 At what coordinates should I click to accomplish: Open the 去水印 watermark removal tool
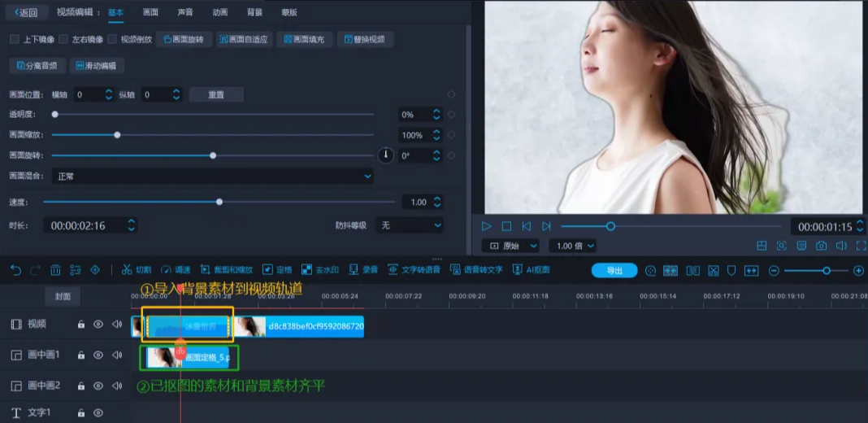[320, 270]
